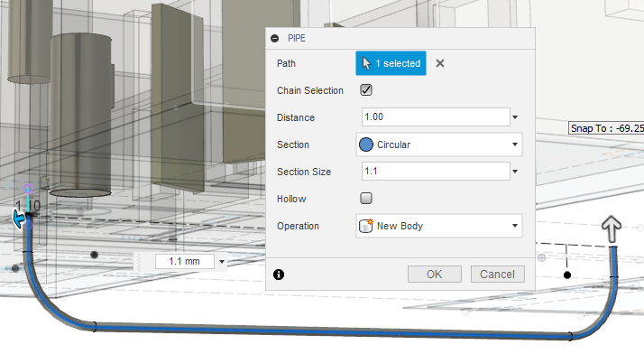Click the info icon in PIPE dialog

(x=279, y=275)
